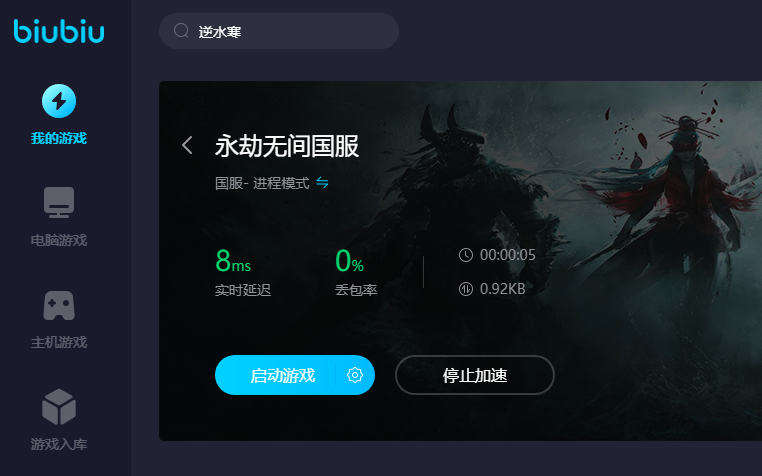
Task: Click the biubiu logo
Action: tap(59, 31)
